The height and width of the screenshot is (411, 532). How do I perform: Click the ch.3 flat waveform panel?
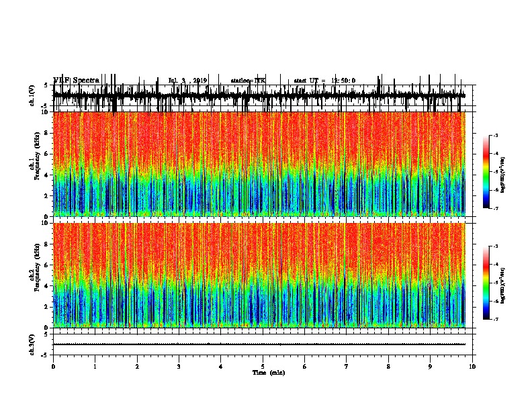pos(263,345)
